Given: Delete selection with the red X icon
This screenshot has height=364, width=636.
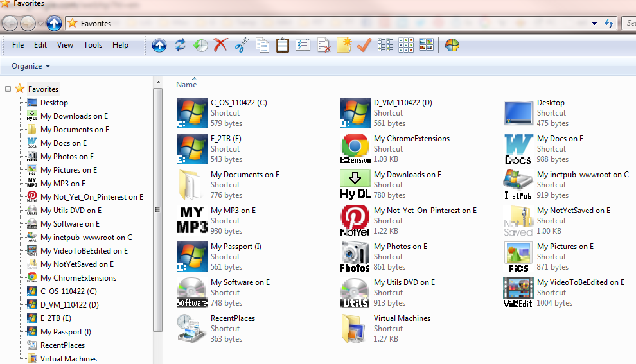Looking at the screenshot, I should pyautogui.click(x=220, y=45).
